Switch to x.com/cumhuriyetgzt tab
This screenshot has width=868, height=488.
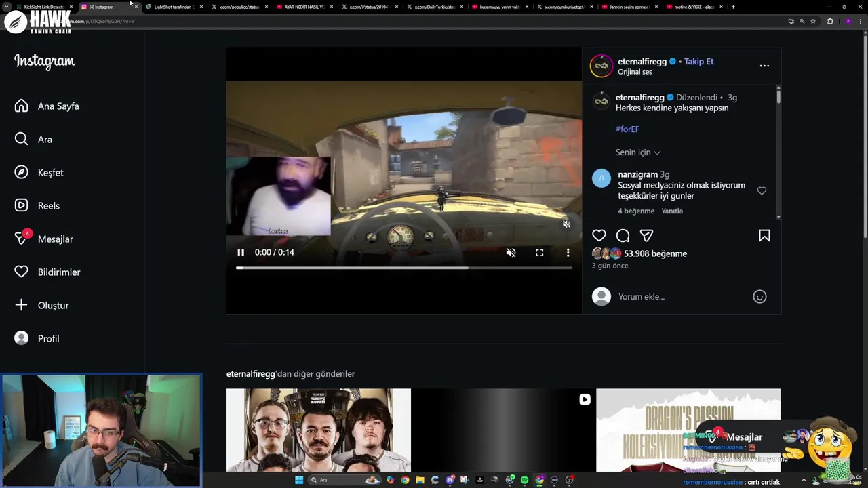(x=564, y=7)
